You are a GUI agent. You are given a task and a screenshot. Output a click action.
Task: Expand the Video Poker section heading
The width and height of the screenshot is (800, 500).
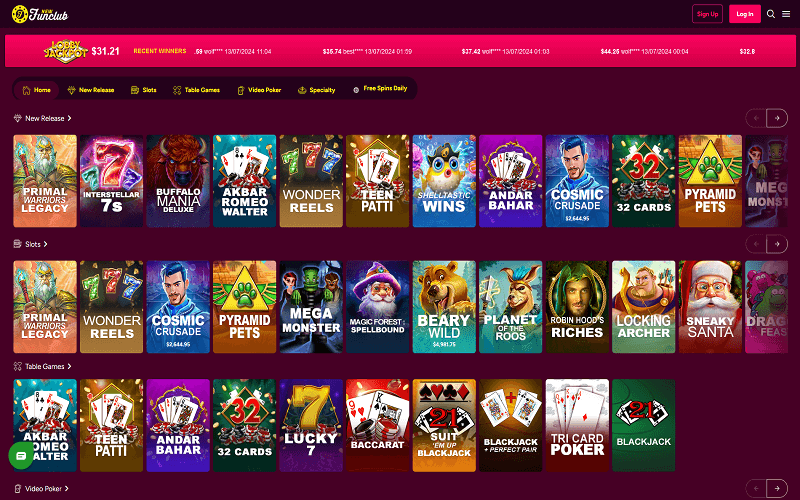(41, 489)
